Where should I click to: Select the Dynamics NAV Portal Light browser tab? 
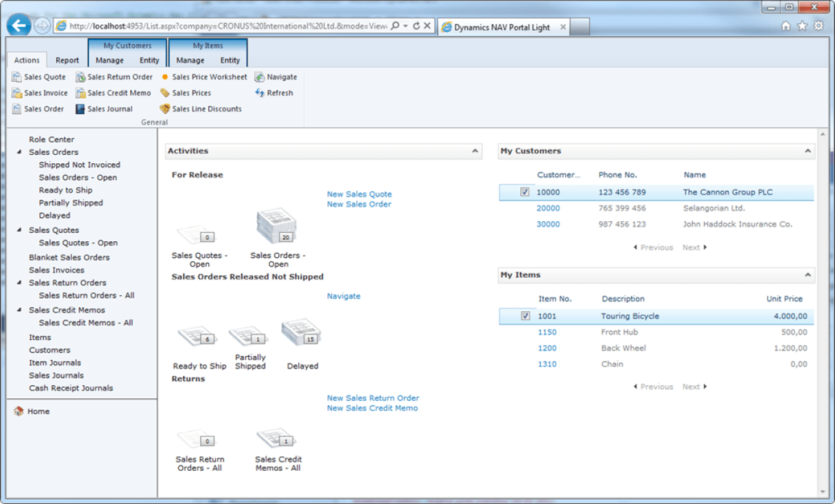point(504,27)
